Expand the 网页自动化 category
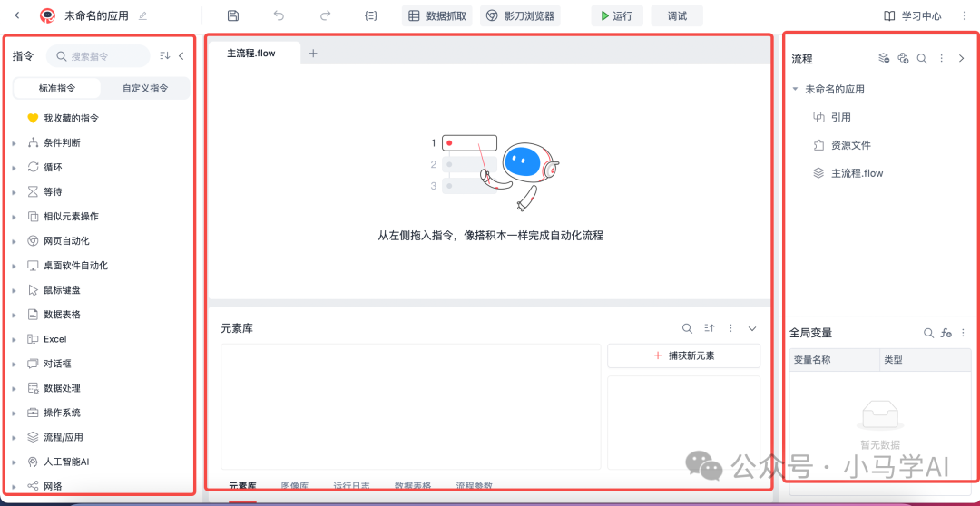 tap(15, 241)
